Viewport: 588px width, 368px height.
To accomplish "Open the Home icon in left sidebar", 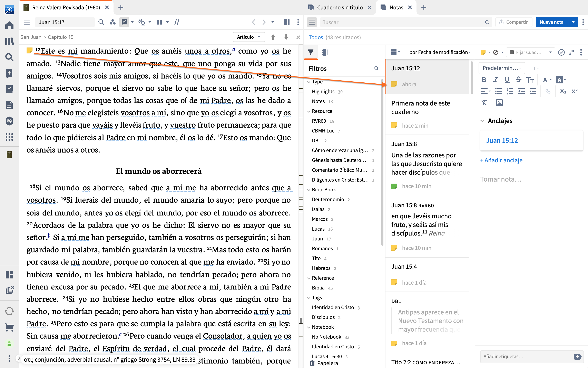I will tap(9, 25).
